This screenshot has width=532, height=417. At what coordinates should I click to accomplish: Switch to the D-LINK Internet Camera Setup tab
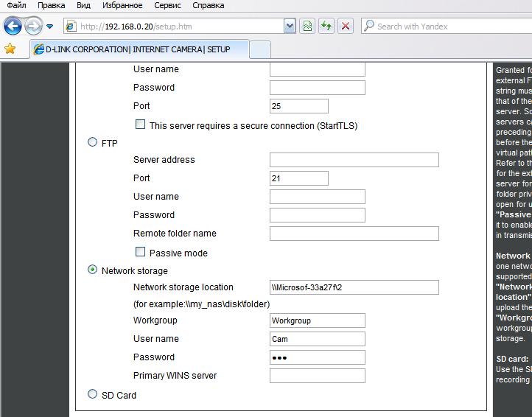[138, 49]
